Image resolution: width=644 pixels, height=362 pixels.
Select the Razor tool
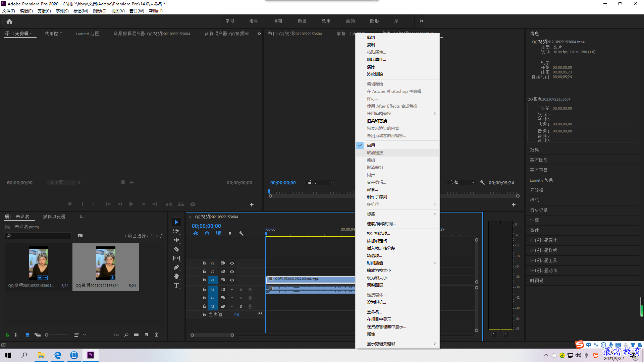[x=176, y=249]
